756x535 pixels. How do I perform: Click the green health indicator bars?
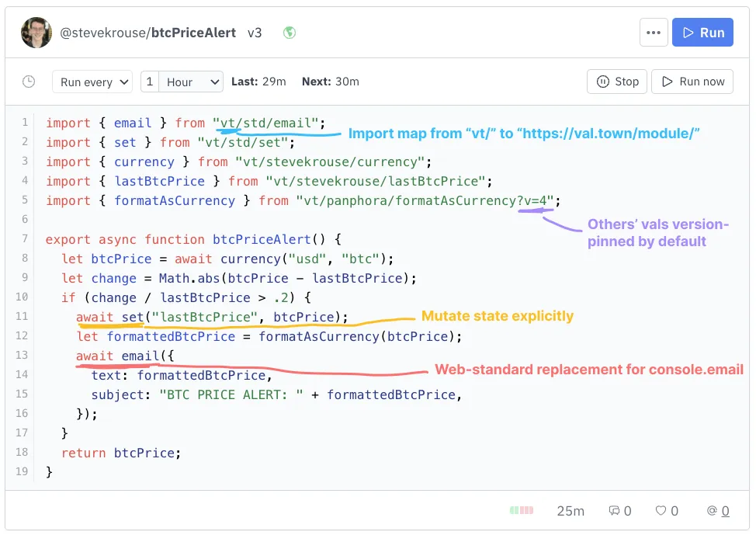522,509
